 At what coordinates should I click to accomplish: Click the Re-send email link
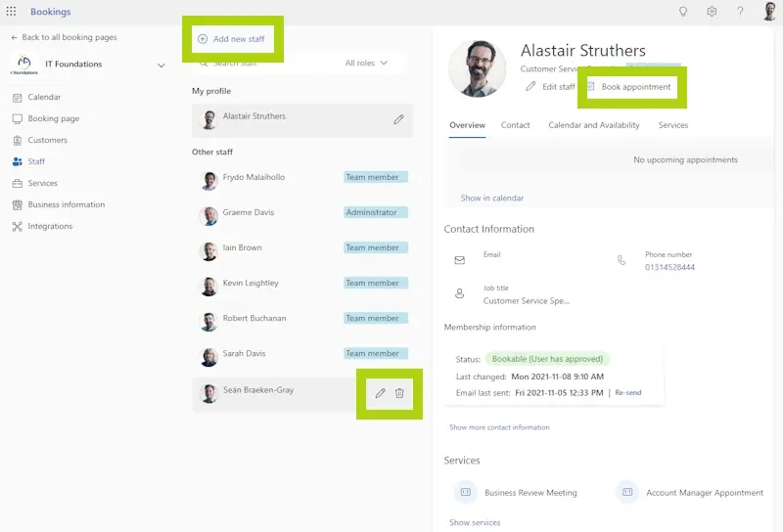pyautogui.click(x=627, y=392)
